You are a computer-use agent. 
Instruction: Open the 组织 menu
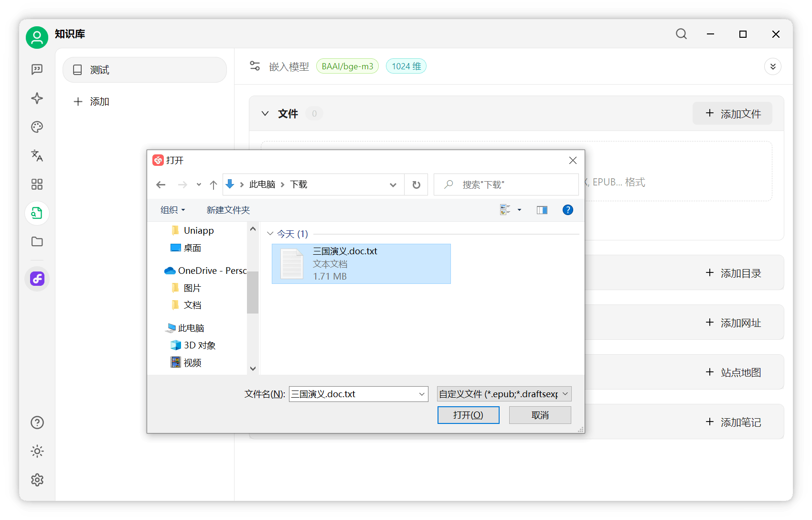tap(172, 210)
